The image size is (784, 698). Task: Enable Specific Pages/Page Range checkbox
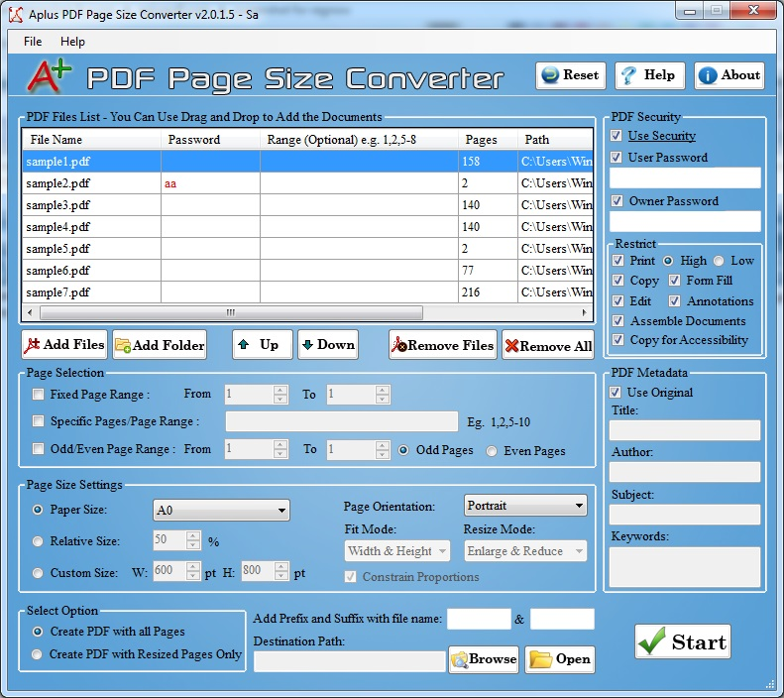click(38, 421)
